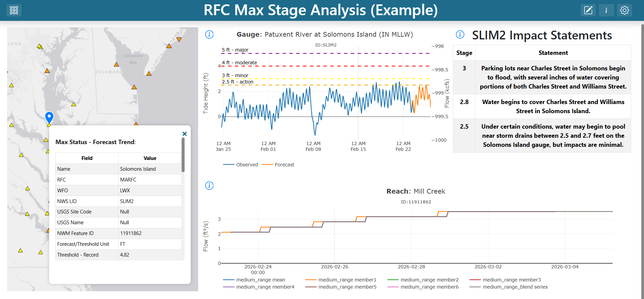Open the dashboard info icon in header
The image size is (644, 299).
coord(606,10)
